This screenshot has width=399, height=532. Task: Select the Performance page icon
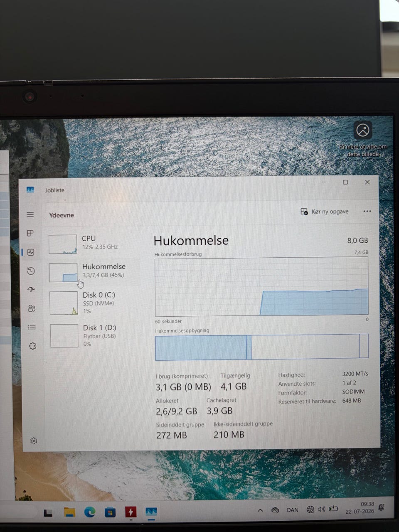(x=31, y=252)
